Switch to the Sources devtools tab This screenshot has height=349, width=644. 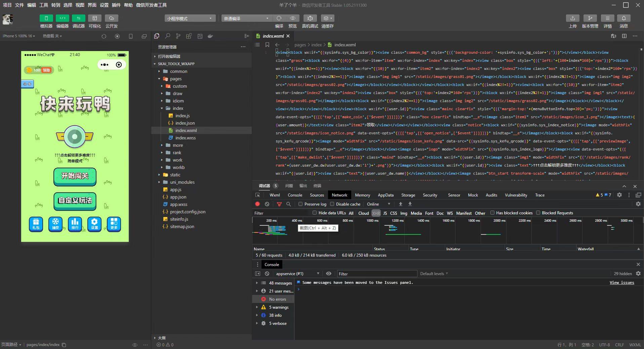[317, 195]
